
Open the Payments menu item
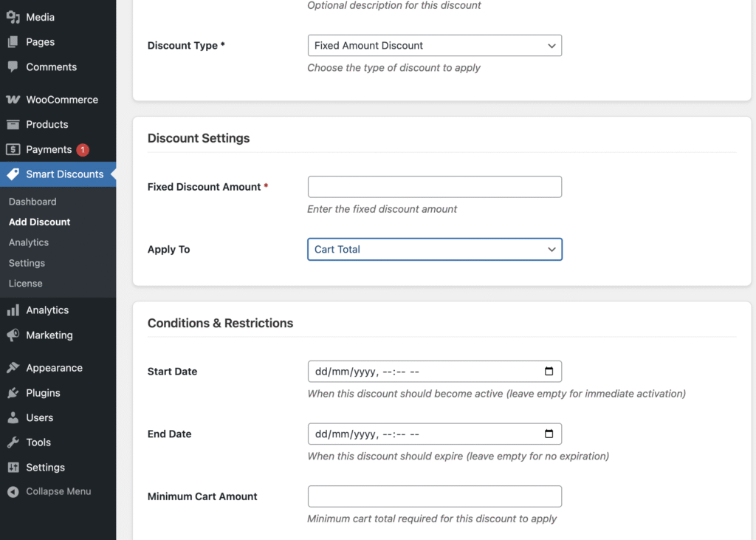pyautogui.click(x=49, y=149)
